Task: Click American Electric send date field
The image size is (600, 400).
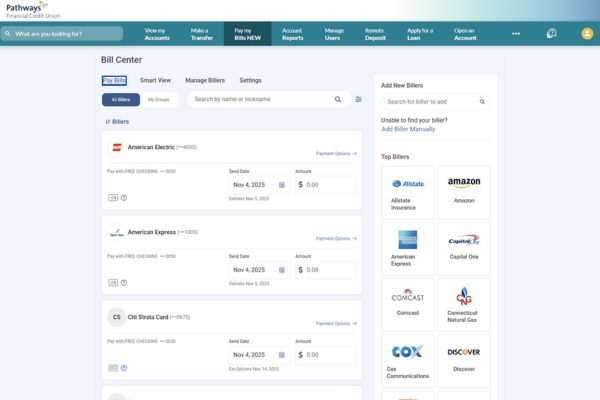Action: pos(259,185)
